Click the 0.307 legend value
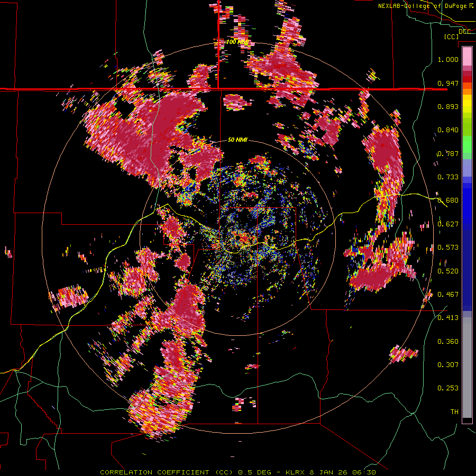 448,365
